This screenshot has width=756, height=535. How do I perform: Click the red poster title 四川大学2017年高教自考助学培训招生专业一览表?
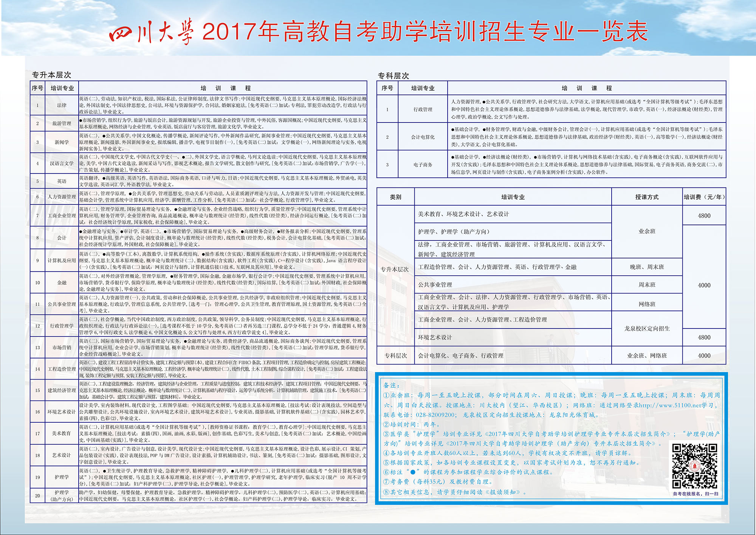[378, 32]
